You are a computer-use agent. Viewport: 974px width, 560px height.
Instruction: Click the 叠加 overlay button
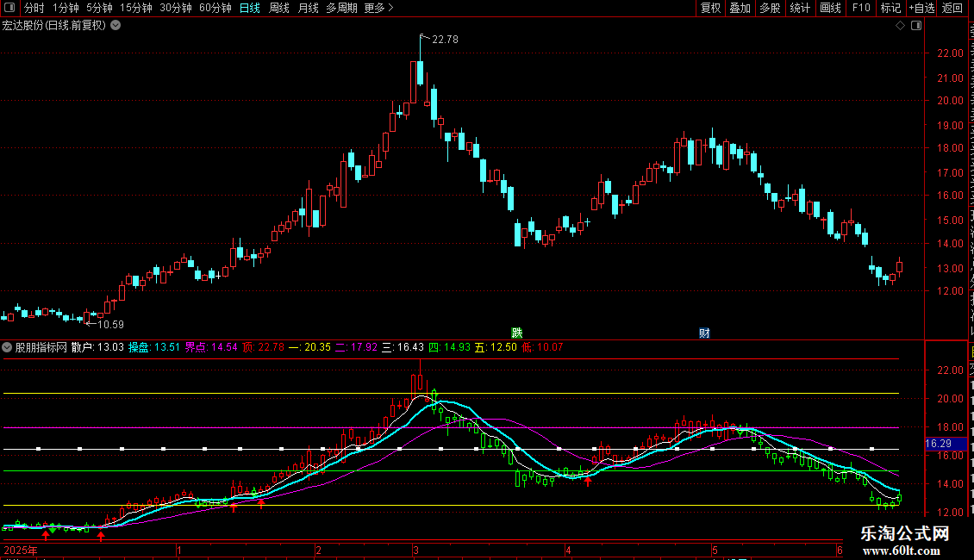tap(740, 8)
